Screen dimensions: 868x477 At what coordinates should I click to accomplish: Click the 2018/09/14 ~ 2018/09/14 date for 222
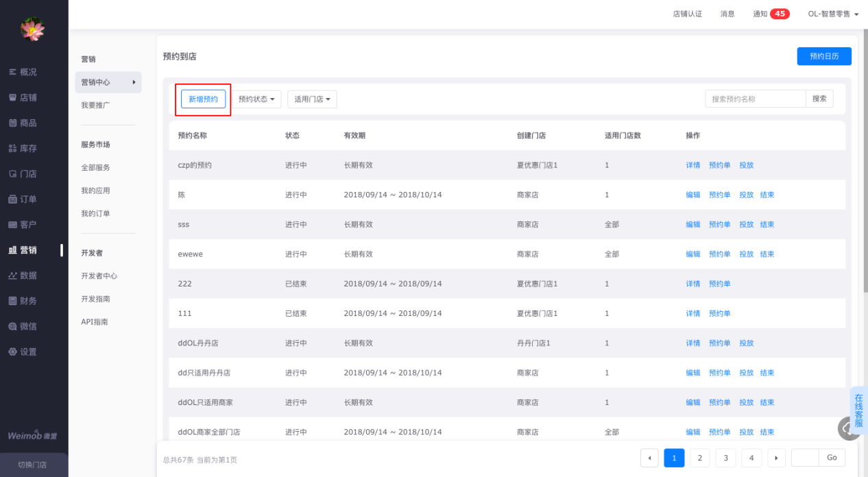(x=393, y=284)
